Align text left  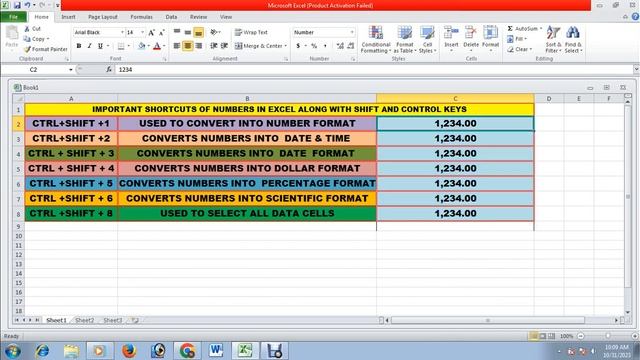(x=177, y=46)
